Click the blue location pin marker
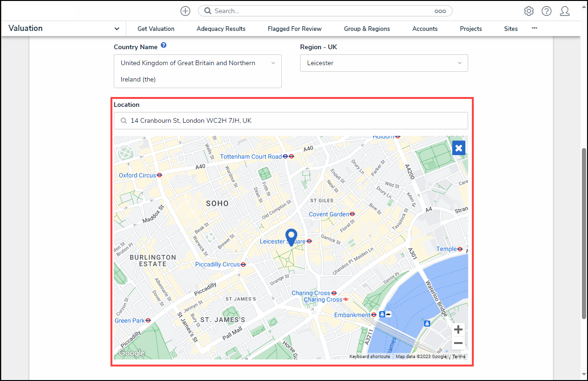Screen dimensions: 588x381 click(x=292, y=237)
